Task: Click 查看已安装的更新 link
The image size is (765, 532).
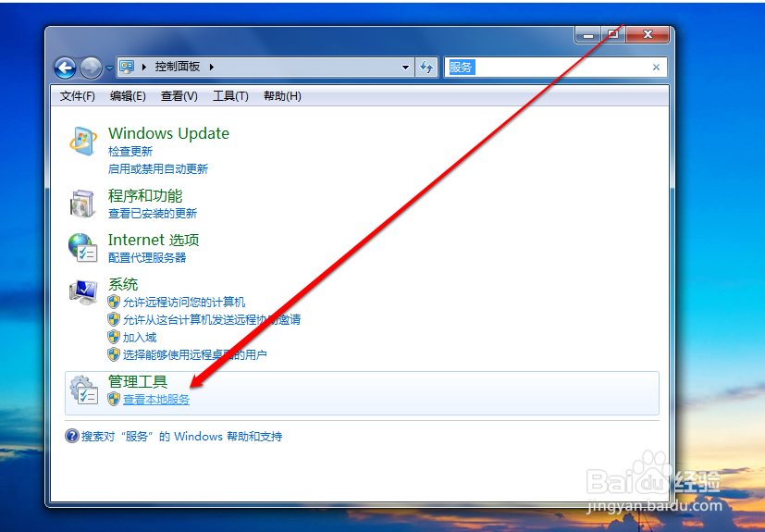Action: click(x=153, y=214)
